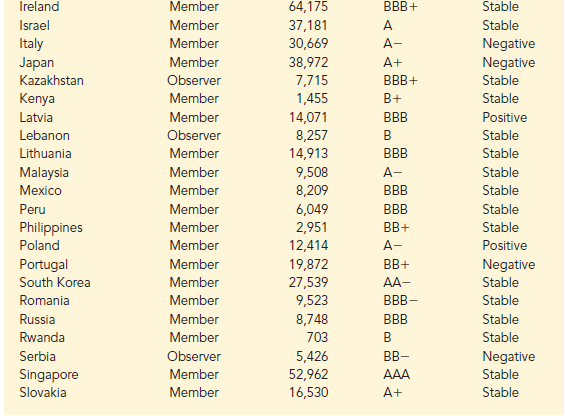This screenshot has height=419, width=565.
Task: Select Portugal's value 19,872
Action: (x=308, y=265)
